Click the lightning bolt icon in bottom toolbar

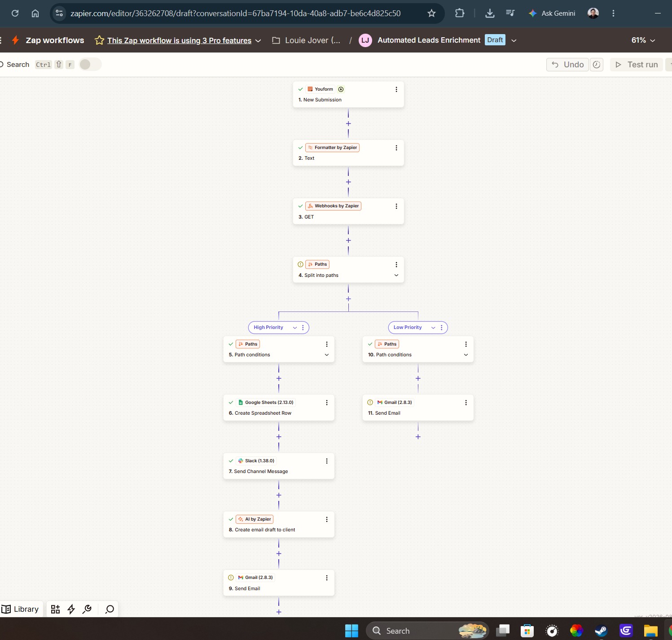pos(71,609)
